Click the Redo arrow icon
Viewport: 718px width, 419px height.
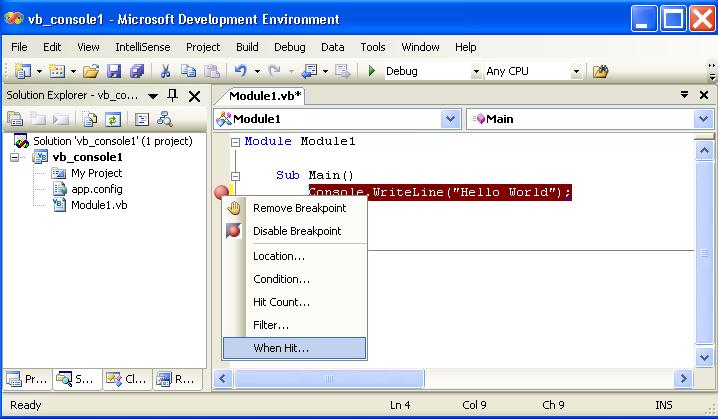275,71
